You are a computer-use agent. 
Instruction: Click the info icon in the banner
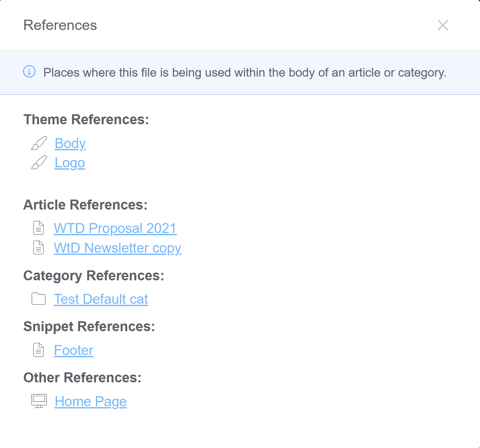click(x=29, y=71)
